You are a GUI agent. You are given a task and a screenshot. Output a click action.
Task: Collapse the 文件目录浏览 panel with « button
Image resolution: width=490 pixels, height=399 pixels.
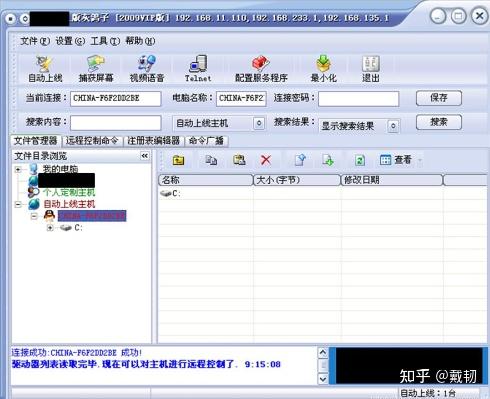pos(145,156)
